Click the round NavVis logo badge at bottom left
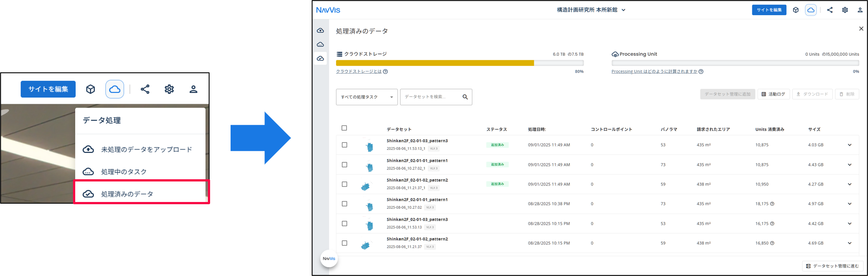The height and width of the screenshot is (276, 868). 329,259
